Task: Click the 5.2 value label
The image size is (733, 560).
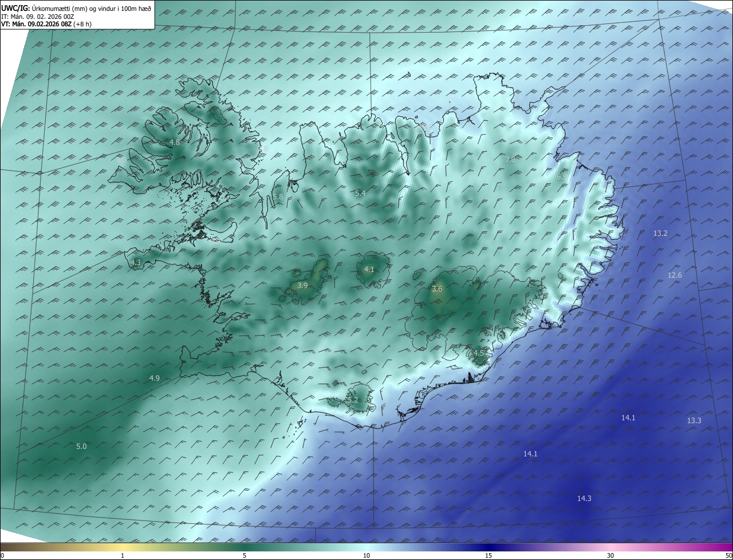Action: (x=353, y=400)
